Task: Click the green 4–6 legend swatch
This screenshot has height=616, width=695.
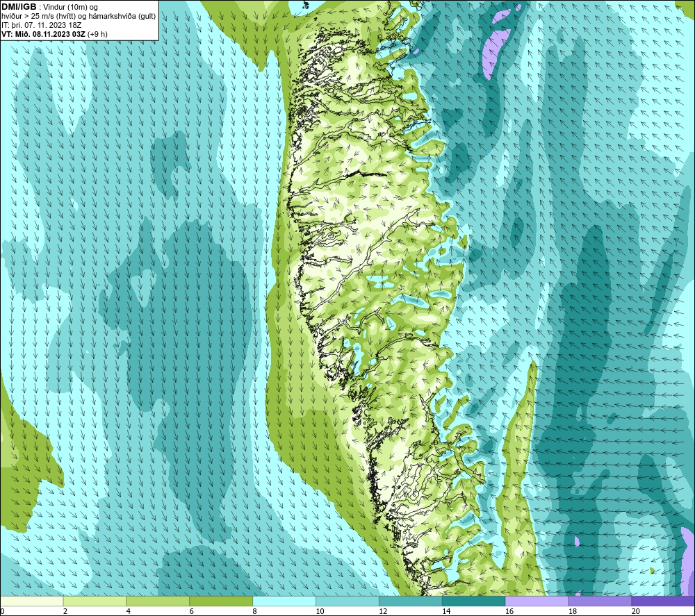Action: click(x=158, y=601)
